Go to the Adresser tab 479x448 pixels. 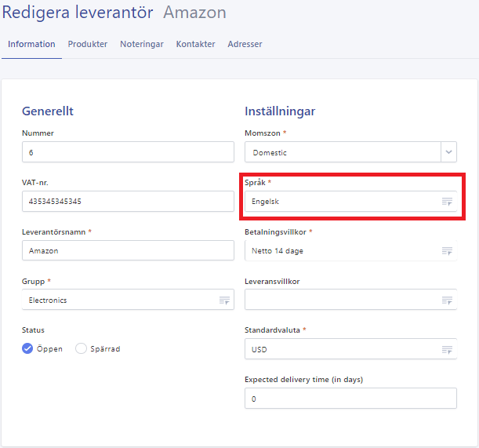click(x=245, y=44)
